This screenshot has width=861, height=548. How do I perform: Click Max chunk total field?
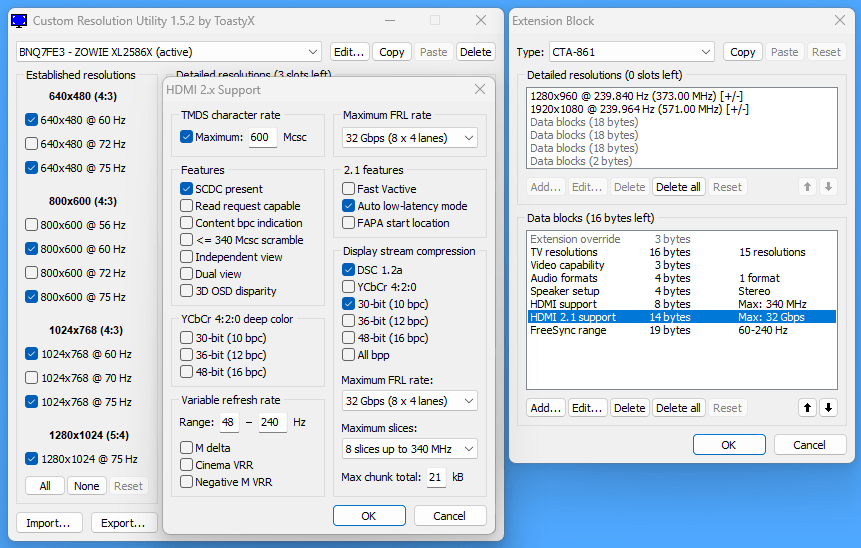[436, 477]
